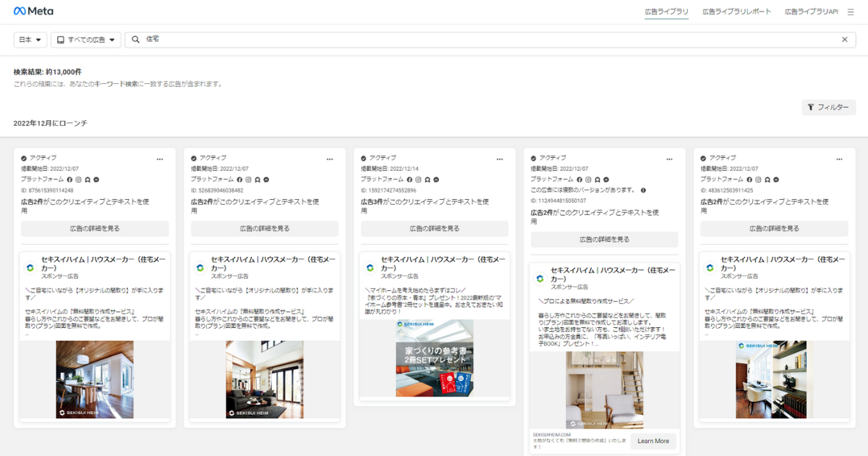Open the living room ad image in ad 526839046038482
868x456 pixels.
tap(265, 379)
